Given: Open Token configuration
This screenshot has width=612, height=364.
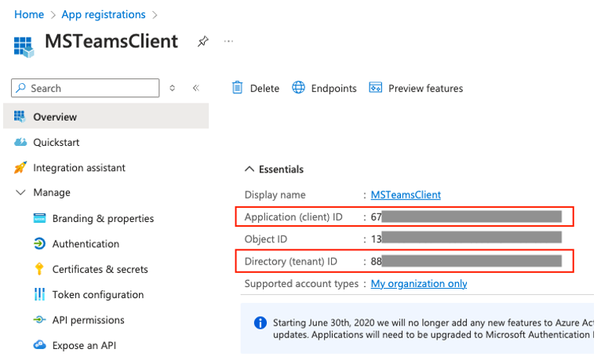Looking at the screenshot, I should [x=98, y=294].
